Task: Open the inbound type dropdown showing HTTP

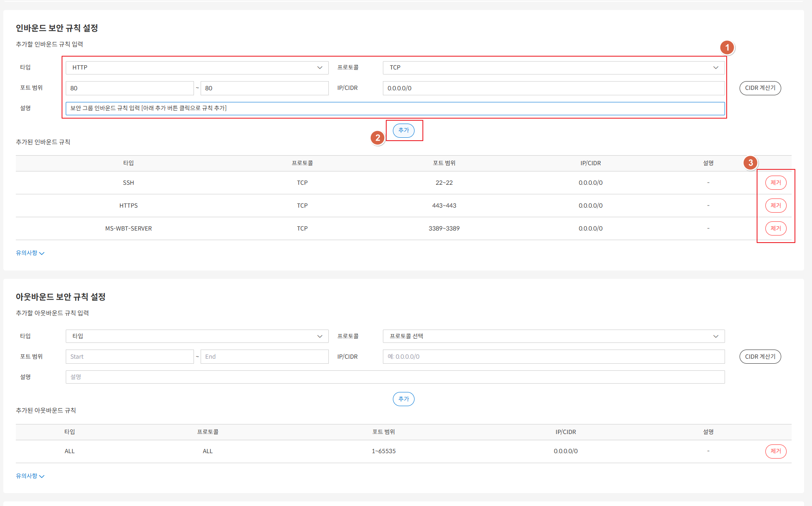Action: click(x=197, y=67)
